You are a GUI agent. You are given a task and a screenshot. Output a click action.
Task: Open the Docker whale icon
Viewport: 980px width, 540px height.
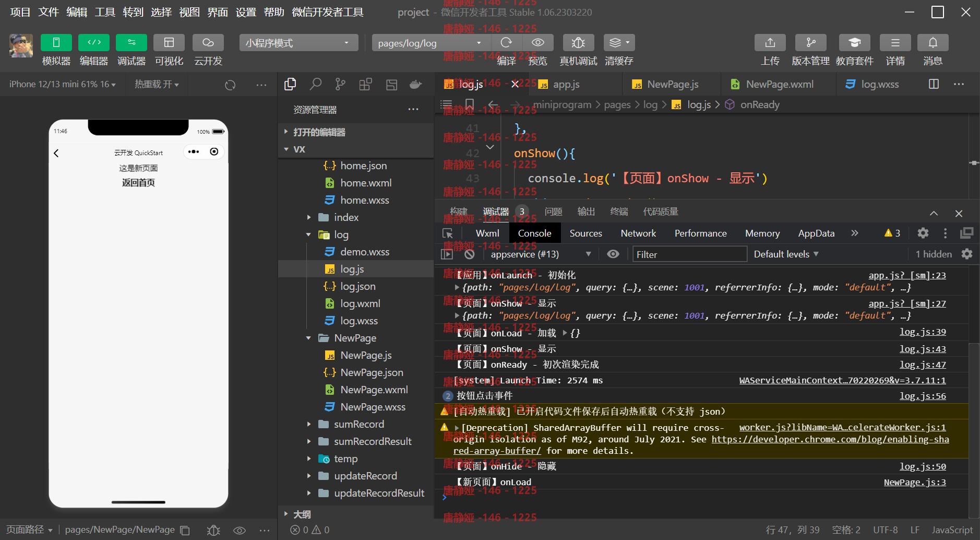click(416, 84)
